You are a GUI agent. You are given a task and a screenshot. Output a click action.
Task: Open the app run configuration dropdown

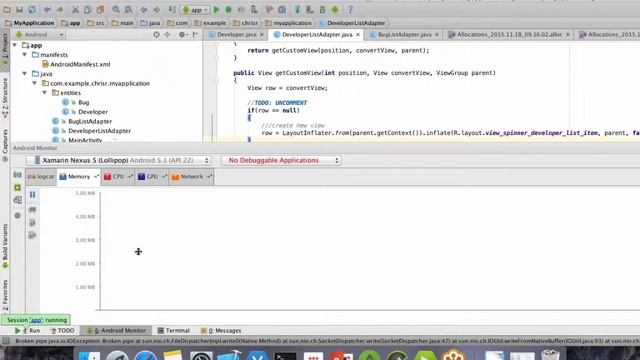pos(196,9)
